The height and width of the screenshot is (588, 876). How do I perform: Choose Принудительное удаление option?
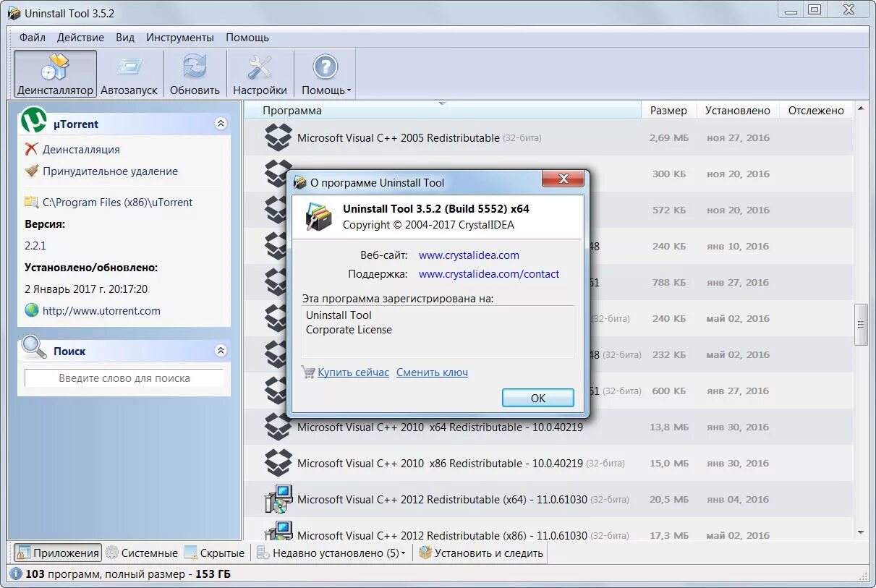pos(110,171)
